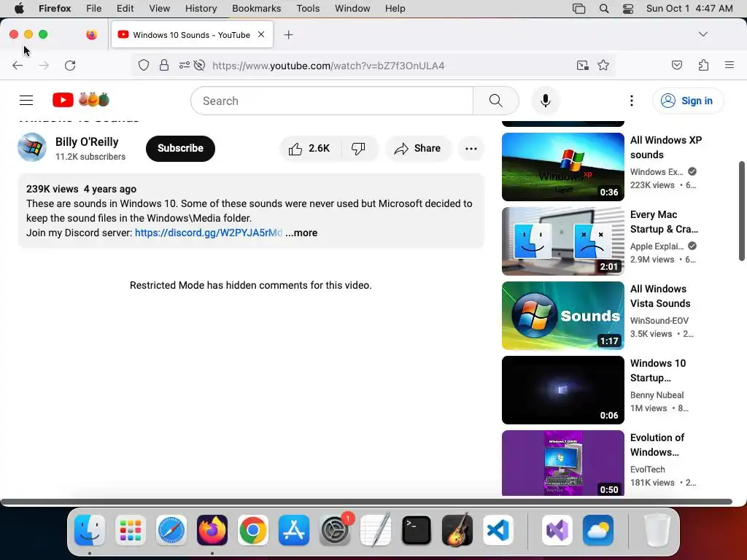Click the vertical page scrollbar
The image size is (747, 560).
click(x=741, y=211)
